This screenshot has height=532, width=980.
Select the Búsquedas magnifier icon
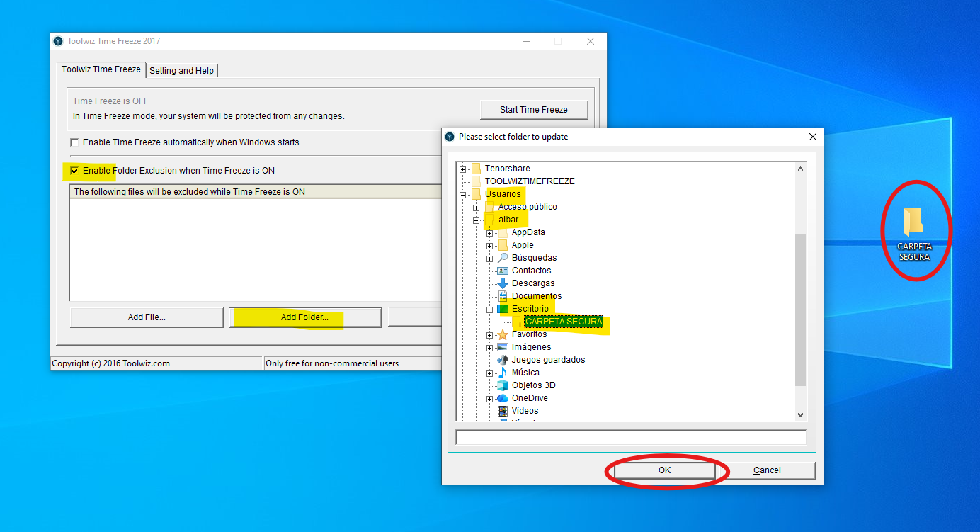click(x=503, y=258)
